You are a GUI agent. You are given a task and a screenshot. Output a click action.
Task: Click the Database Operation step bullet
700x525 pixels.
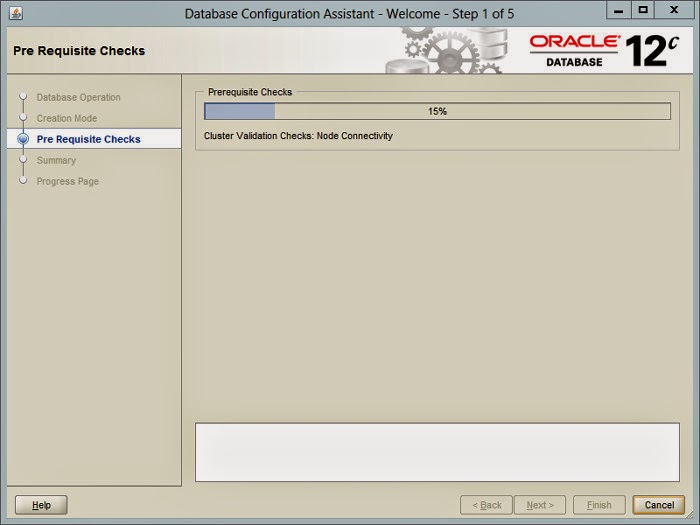[x=23, y=96]
